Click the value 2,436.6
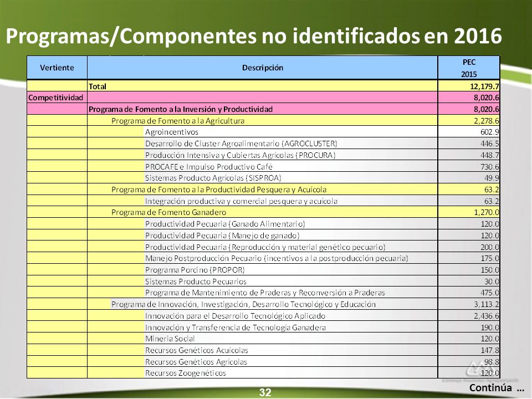Viewport: 532px width, 399px height. click(487, 316)
